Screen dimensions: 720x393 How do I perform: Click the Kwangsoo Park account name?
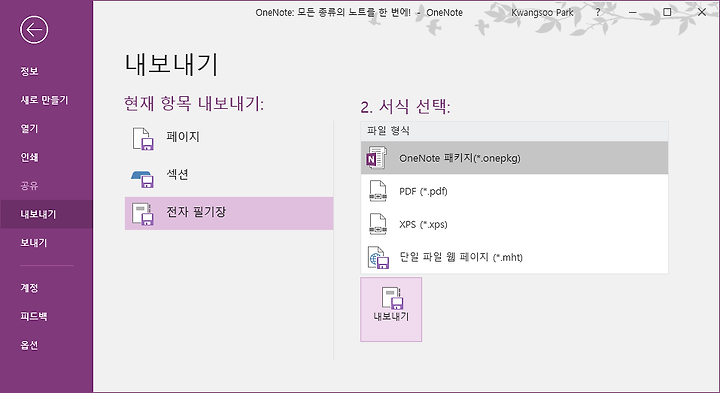pos(542,12)
